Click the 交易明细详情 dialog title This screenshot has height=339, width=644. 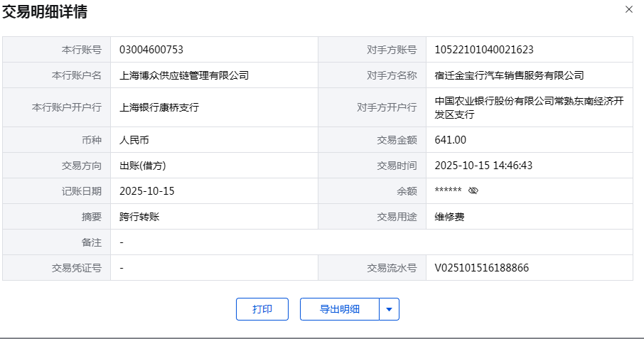pos(45,11)
